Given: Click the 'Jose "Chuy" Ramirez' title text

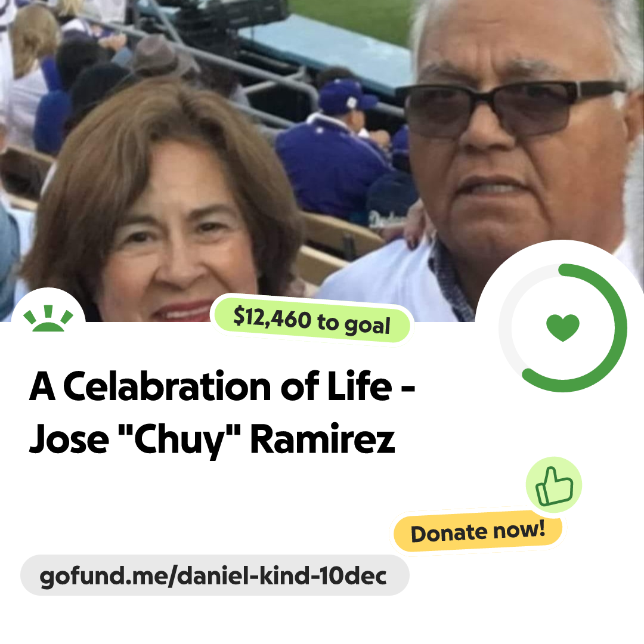Looking at the screenshot, I should [x=212, y=440].
